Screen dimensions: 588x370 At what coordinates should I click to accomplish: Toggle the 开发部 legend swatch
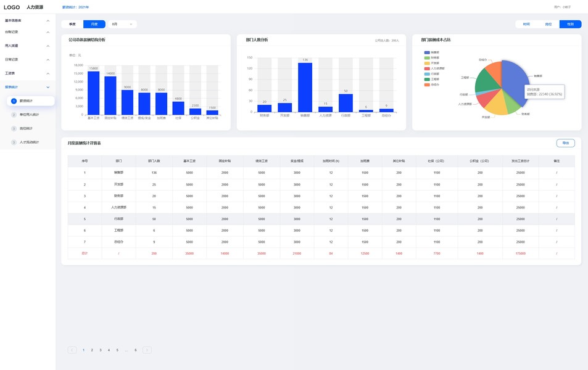pyautogui.click(x=427, y=63)
